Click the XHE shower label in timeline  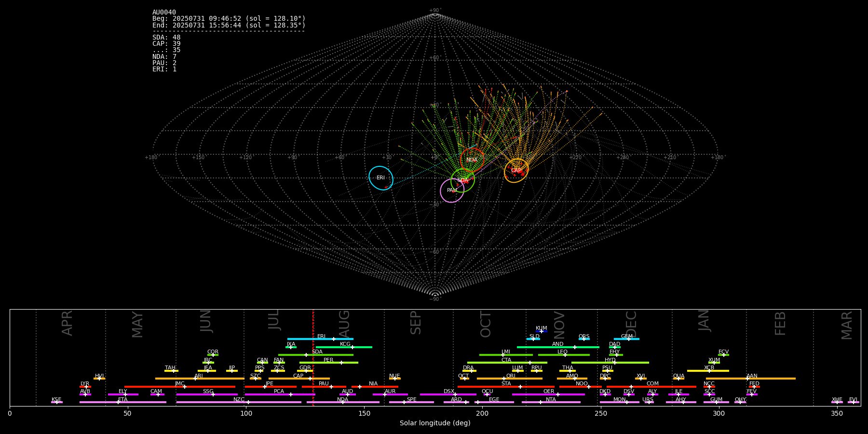(x=837, y=400)
